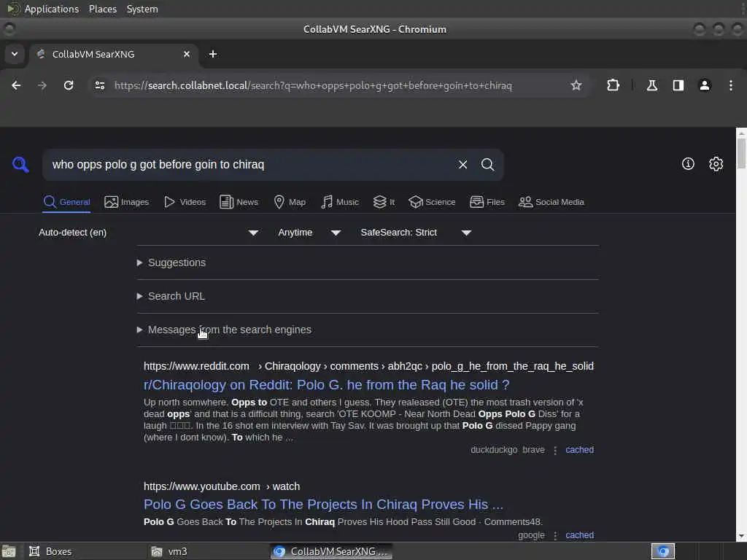Screen dimensions: 747x560
Task: Open Polo G Goes Back To Projects link
Action: [323, 505]
